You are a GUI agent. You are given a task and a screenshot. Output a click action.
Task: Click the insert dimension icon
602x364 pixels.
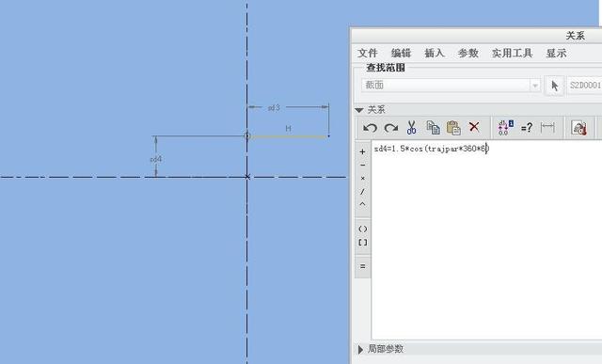pos(547,127)
